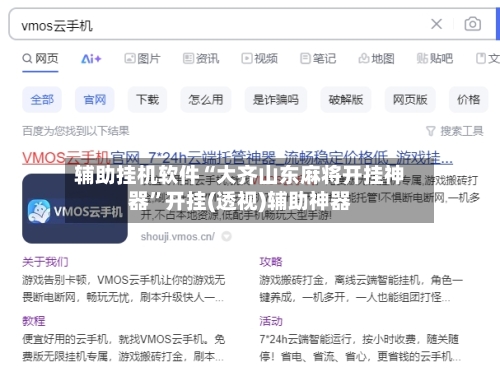500x381 pixels.
Task: Click the verified badge beside shouji.vmos.cn
Action: pyautogui.click(x=227, y=236)
